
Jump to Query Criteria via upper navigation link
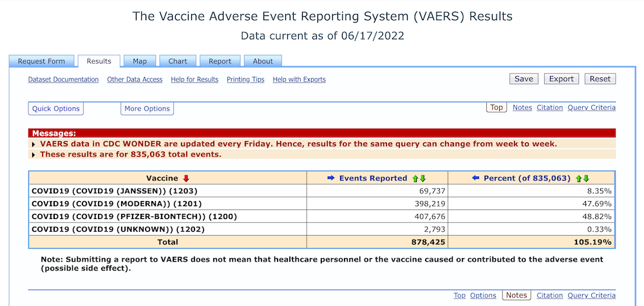tap(592, 108)
